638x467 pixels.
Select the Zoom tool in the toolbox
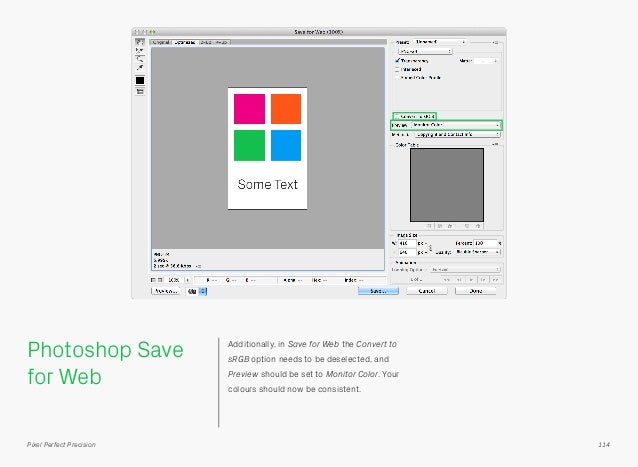140,59
